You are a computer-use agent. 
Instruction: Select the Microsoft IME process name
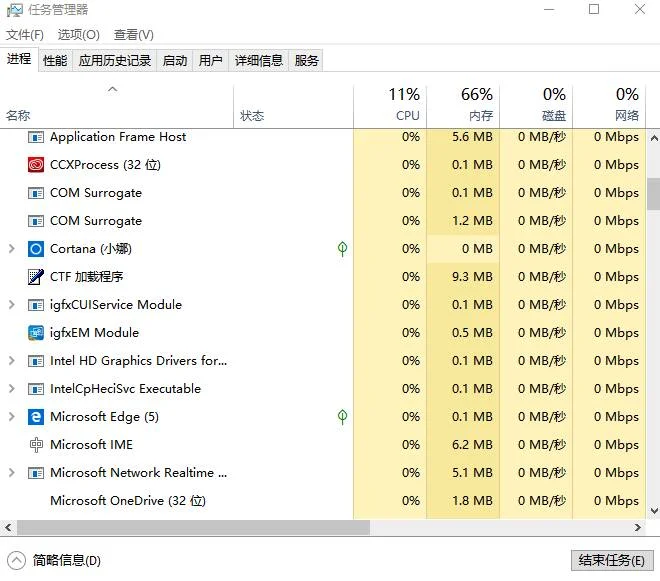(91, 445)
